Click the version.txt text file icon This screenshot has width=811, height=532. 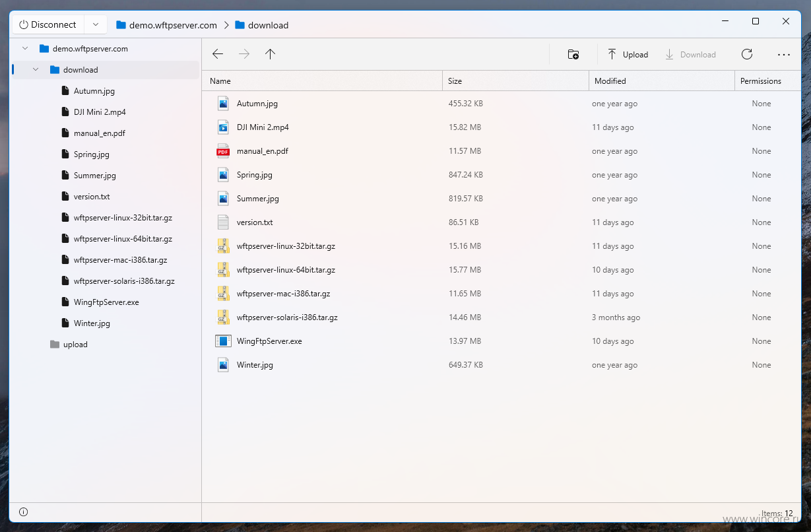pyautogui.click(x=223, y=222)
